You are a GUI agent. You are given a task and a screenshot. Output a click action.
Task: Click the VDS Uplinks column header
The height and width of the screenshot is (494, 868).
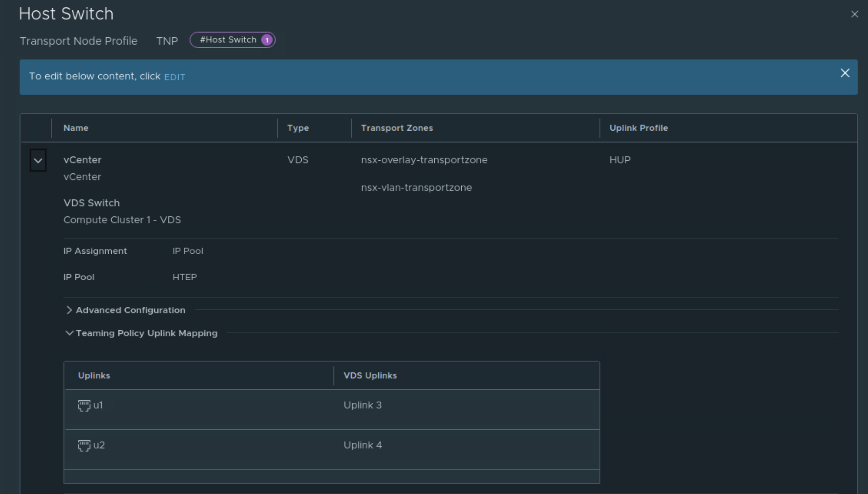370,376
